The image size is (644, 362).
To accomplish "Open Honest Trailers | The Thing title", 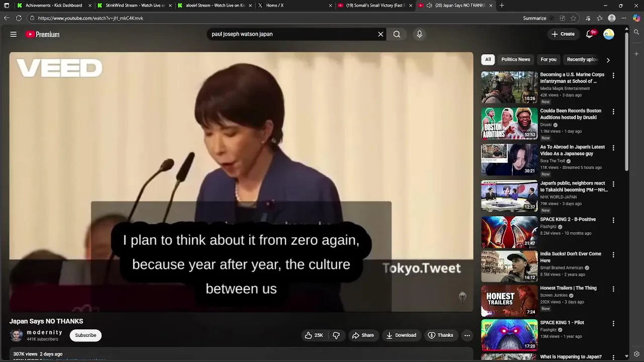I will click(x=569, y=288).
